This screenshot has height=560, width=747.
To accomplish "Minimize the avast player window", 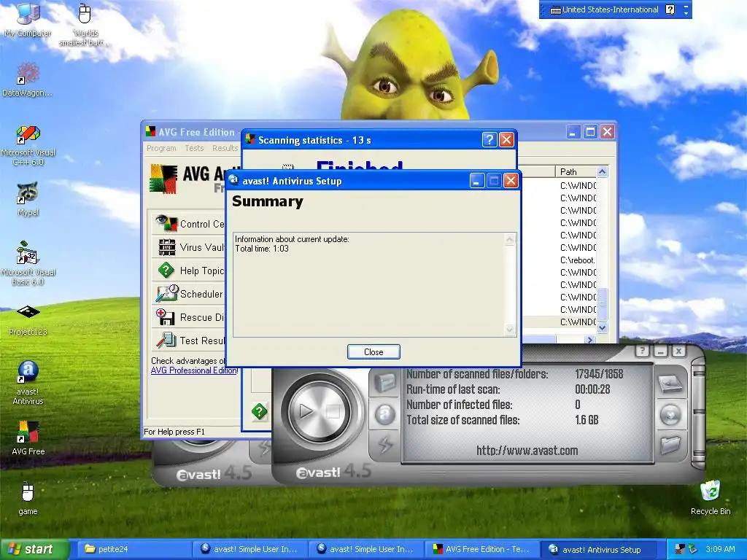I will coord(660,351).
